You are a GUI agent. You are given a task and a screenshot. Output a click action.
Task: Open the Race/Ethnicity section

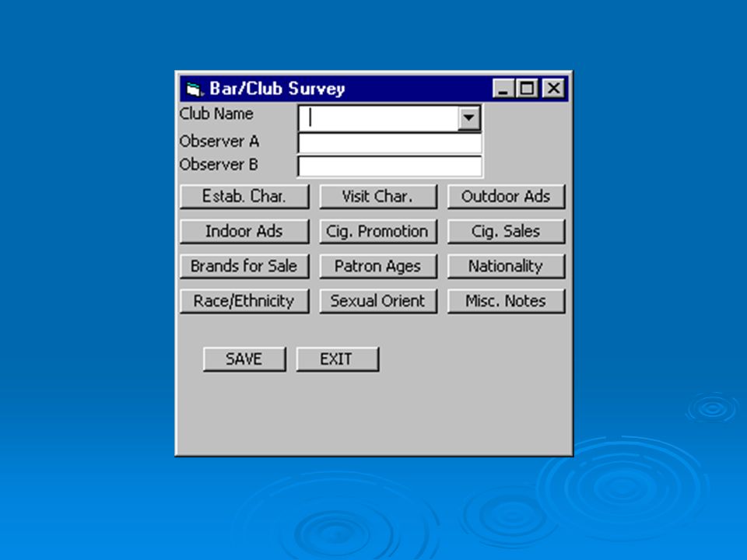[x=244, y=301]
